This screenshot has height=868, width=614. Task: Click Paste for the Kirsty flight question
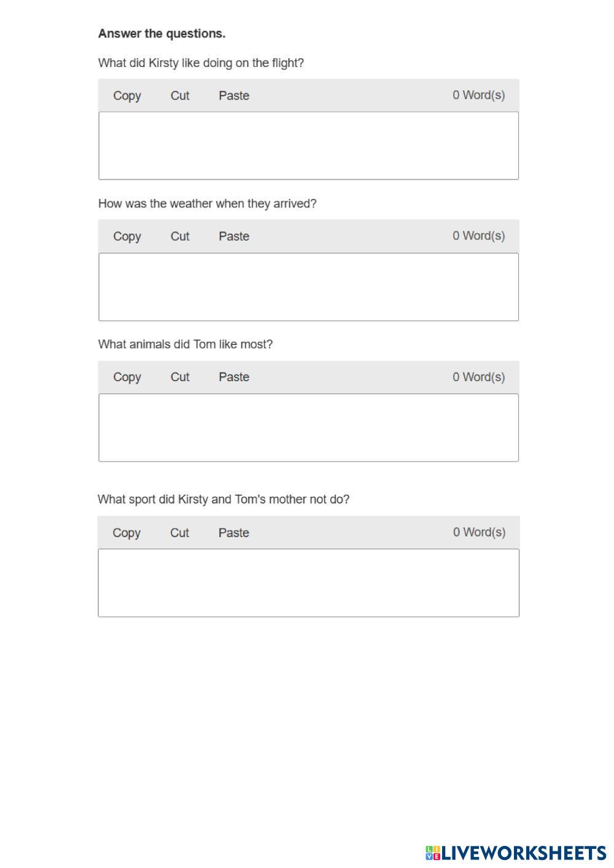click(234, 96)
